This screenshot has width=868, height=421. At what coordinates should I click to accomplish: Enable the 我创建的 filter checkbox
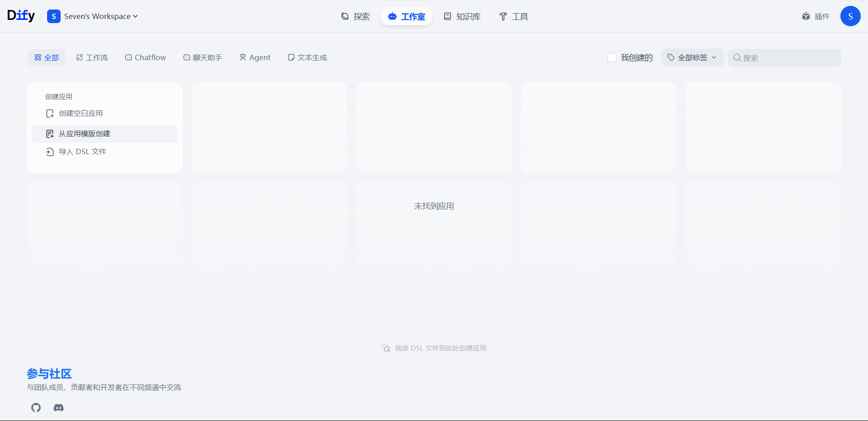(x=612, y=57)
